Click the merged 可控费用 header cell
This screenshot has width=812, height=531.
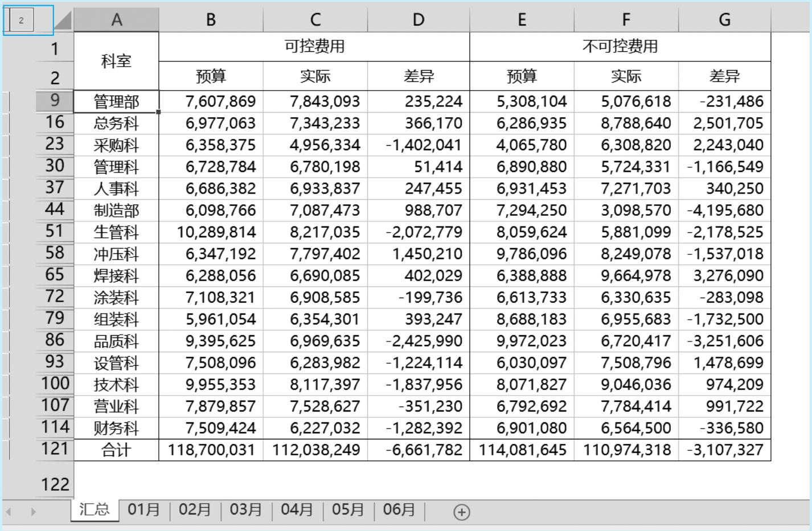(314, 47)
